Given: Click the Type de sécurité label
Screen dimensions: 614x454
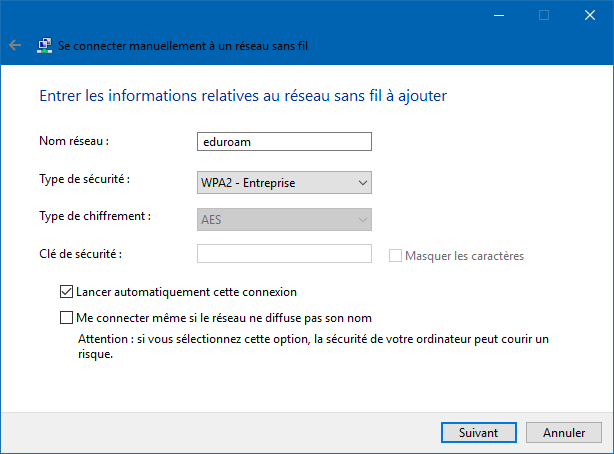Looking at the screenshot, I should tap(85, 179).
